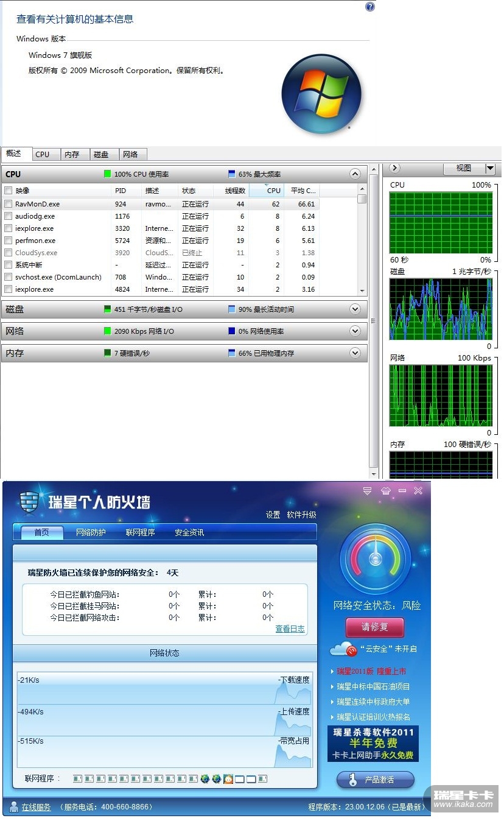Click the 设置 link in firewall
This screenshot has height=821, width=504.
pos(273,515)
